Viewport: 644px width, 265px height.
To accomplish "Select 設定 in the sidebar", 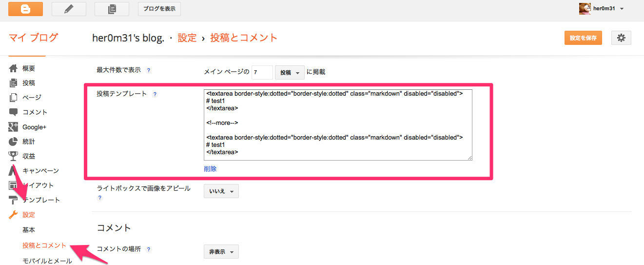I will tap(29, 215).
